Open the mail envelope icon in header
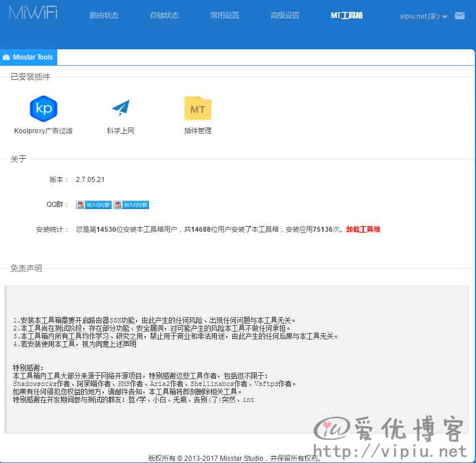Image resolution: width=476 pixels, height=463 pixels. pos(460,16)
